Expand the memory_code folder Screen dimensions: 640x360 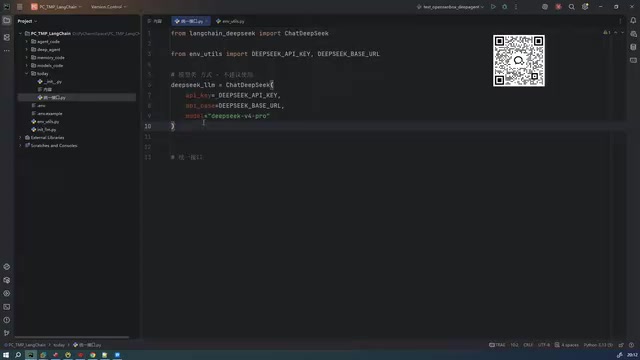click(27, 58)
